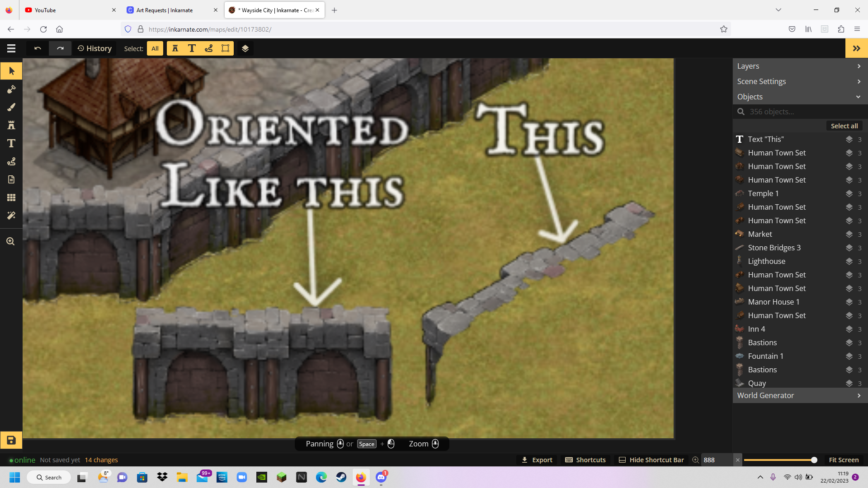Expand the Layers panel section
Image resolution: width=868 pixels, height=488 pixels.
[x=800, y=66]
